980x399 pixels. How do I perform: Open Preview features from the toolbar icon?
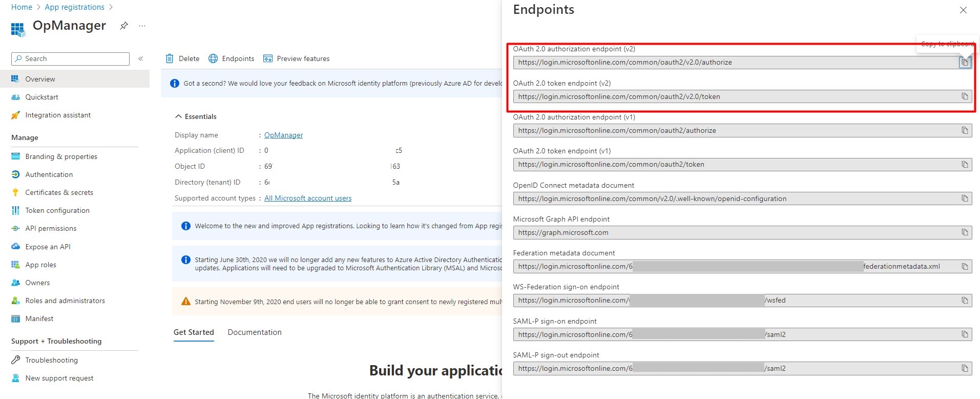[x=268, y=58]
